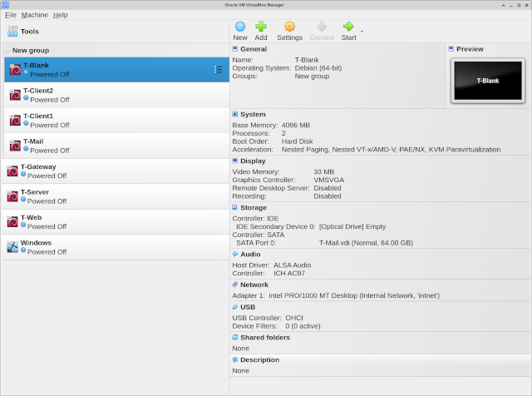532x396 pixels.
Task: Click the Tools label in sidebar
Action: (30, 32)
